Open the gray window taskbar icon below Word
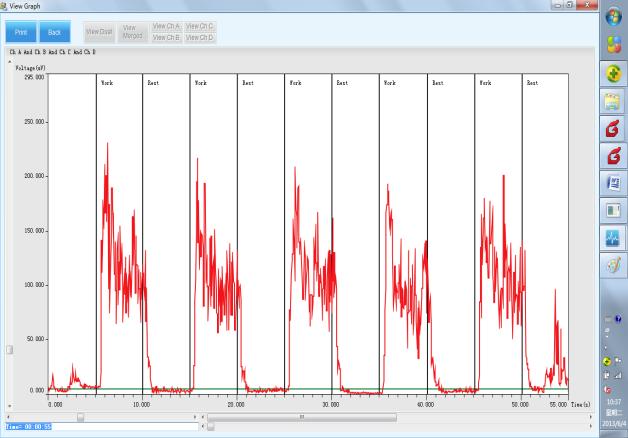Image resolution: width=628 pixels, height=438 pixels. pyautogui.click(x=613, y=211)
